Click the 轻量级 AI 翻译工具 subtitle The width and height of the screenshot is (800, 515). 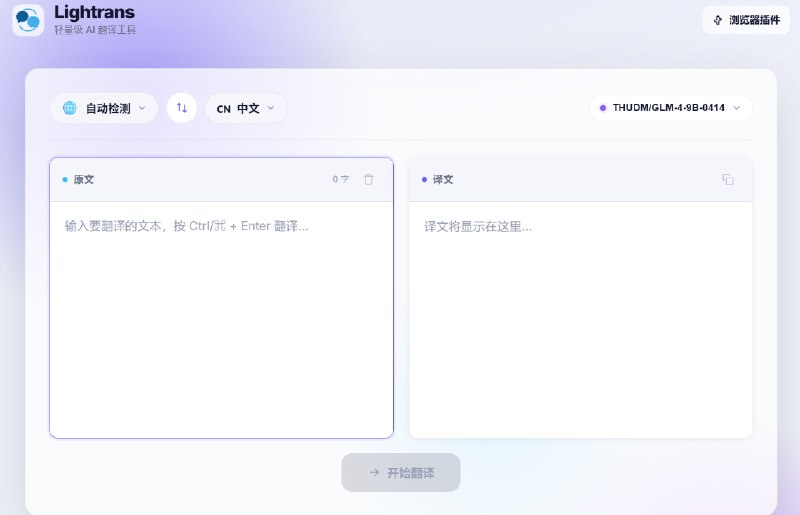[x=95, y=30]
